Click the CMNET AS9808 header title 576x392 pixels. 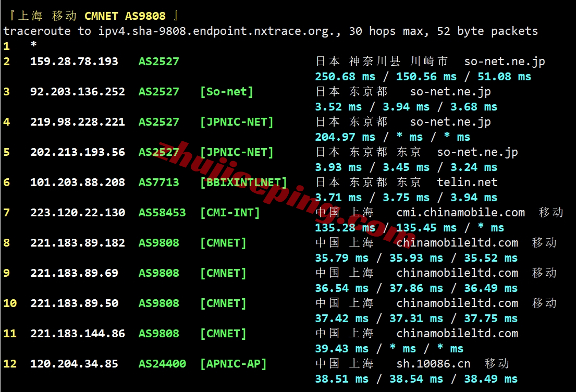click(x=125, y=16)
